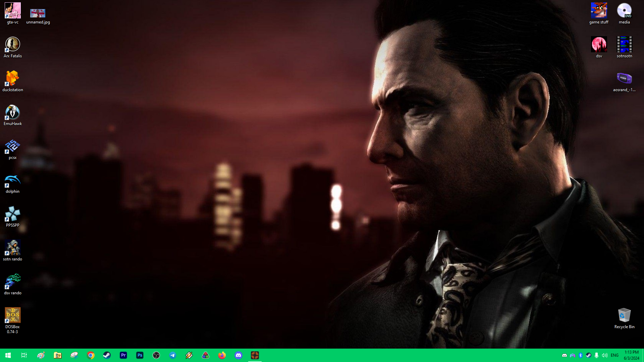Open OBS Studio from taskbar

[156, 355]
